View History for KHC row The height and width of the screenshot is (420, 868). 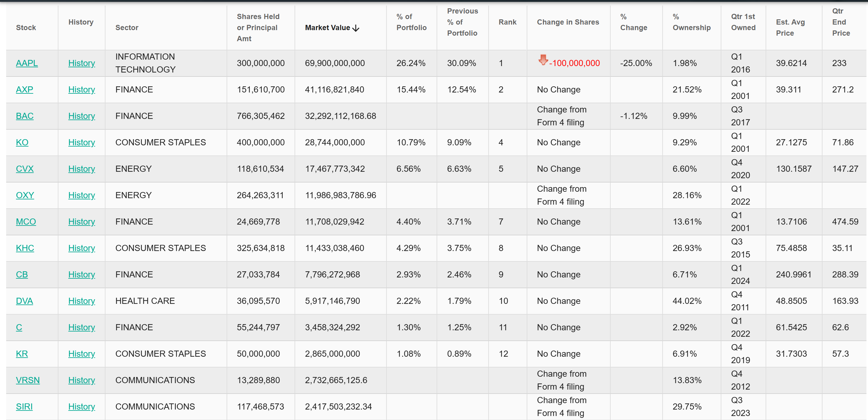[81, 248]
